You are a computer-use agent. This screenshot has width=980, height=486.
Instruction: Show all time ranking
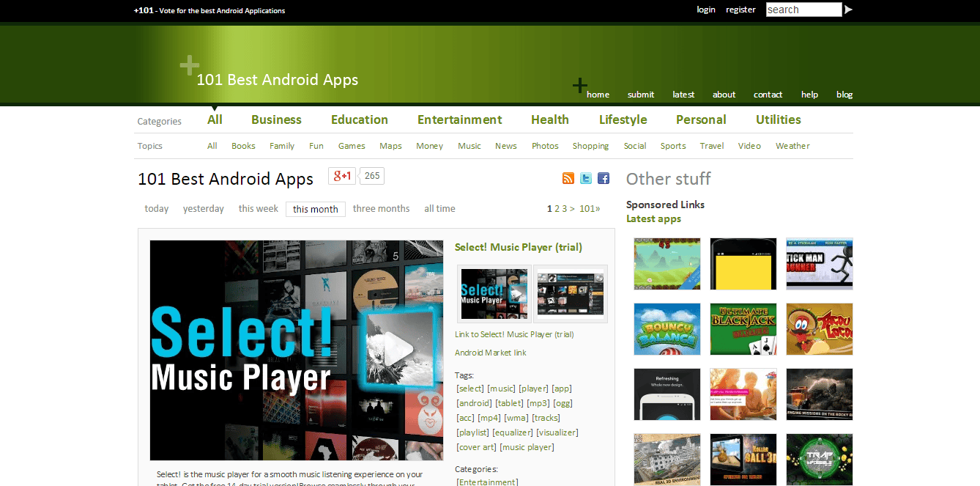pos(439,209)
